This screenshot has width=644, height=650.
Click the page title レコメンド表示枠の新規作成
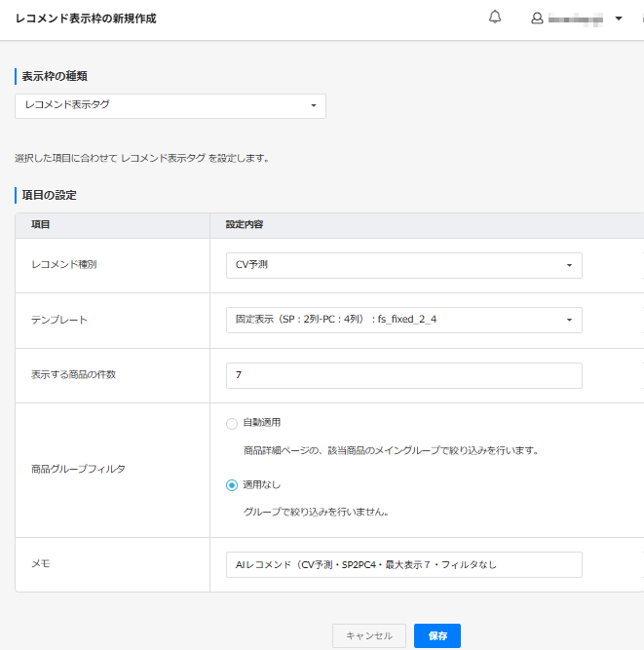point(86,19)
